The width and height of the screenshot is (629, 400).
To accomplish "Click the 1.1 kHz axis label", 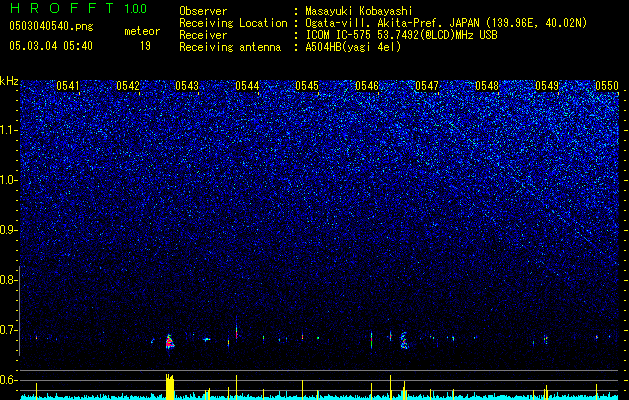I will [8, 130].
